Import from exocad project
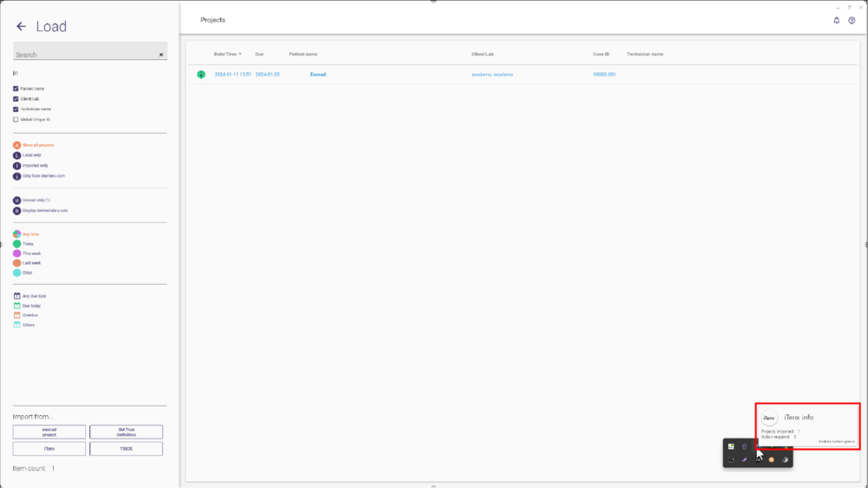This screenshot has width=868, height=488. point(49,432)
